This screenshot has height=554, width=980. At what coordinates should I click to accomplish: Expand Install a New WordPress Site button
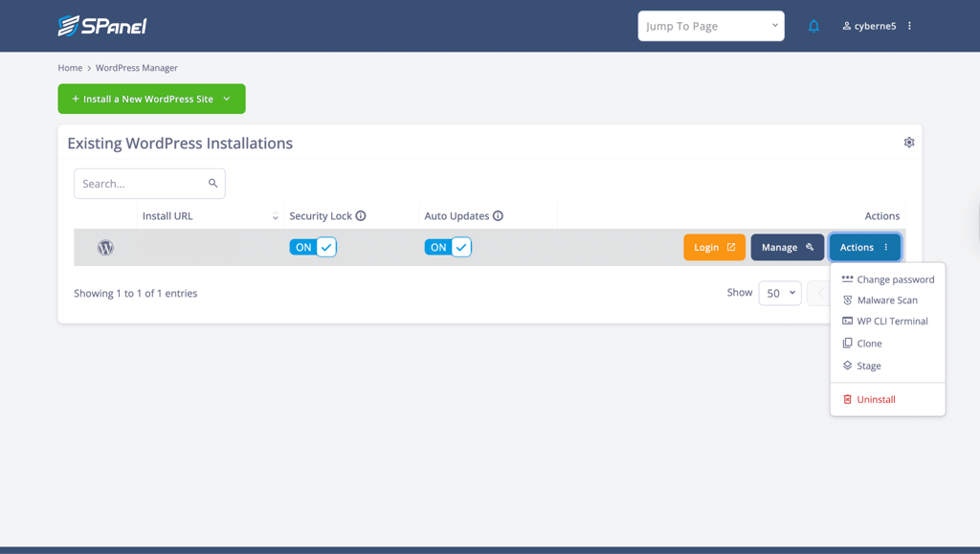151,99
